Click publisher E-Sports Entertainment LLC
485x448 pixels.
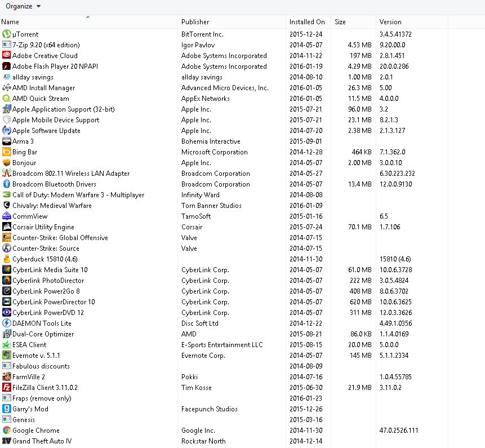[222, 345]
